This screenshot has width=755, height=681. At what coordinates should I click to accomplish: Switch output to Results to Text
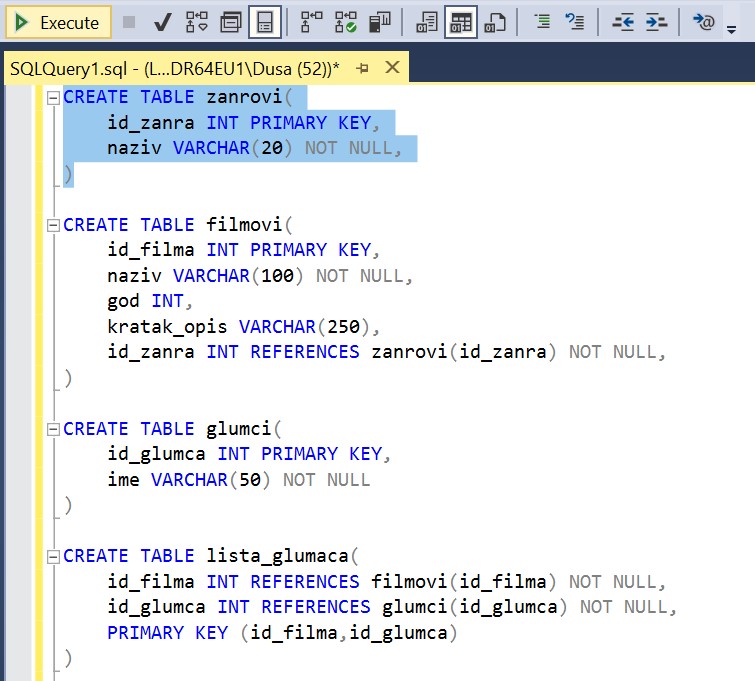427,22
